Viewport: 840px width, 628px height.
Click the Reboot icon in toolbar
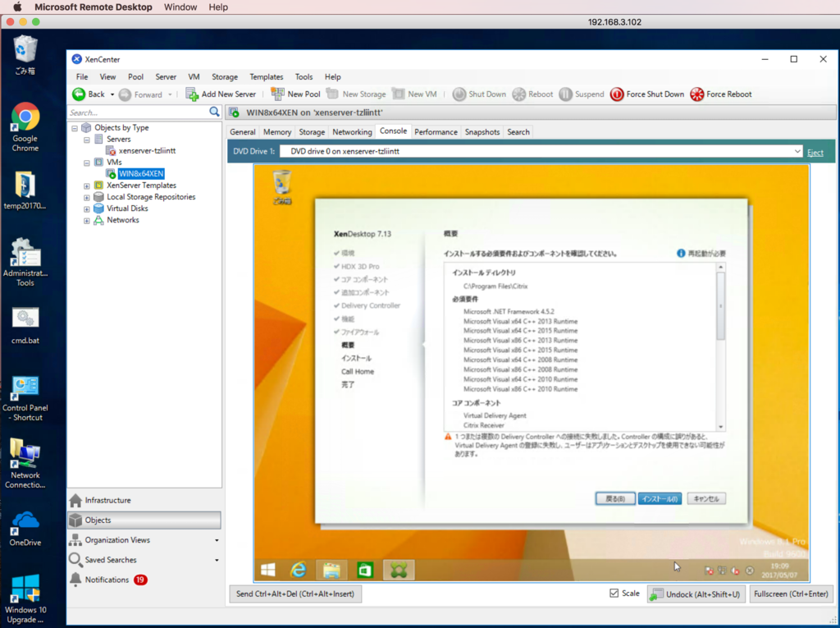518,94
